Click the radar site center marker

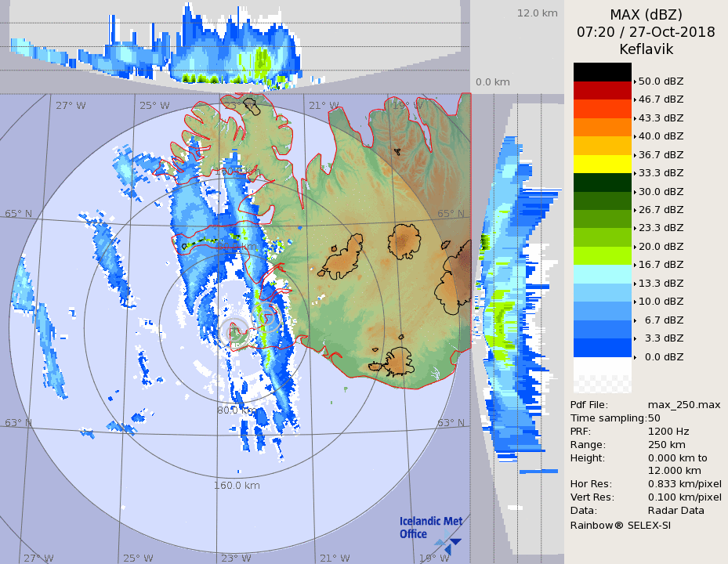click(234, 331)
